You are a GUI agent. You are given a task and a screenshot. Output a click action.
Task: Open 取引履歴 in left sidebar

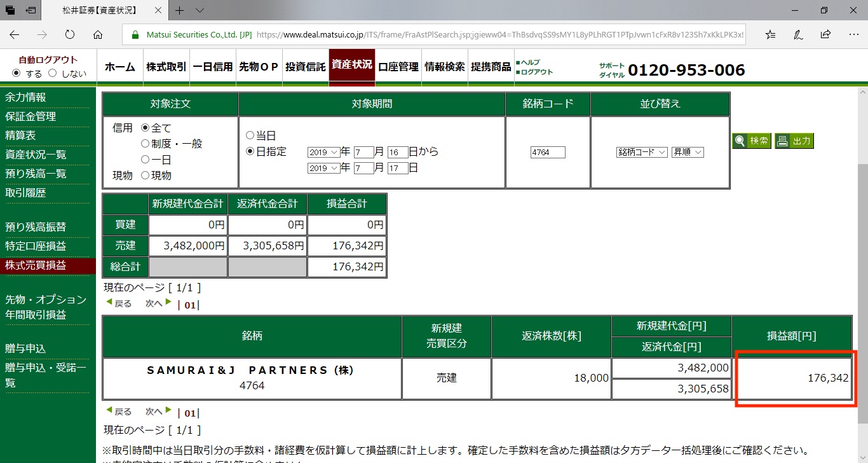[x=25, y=193]
